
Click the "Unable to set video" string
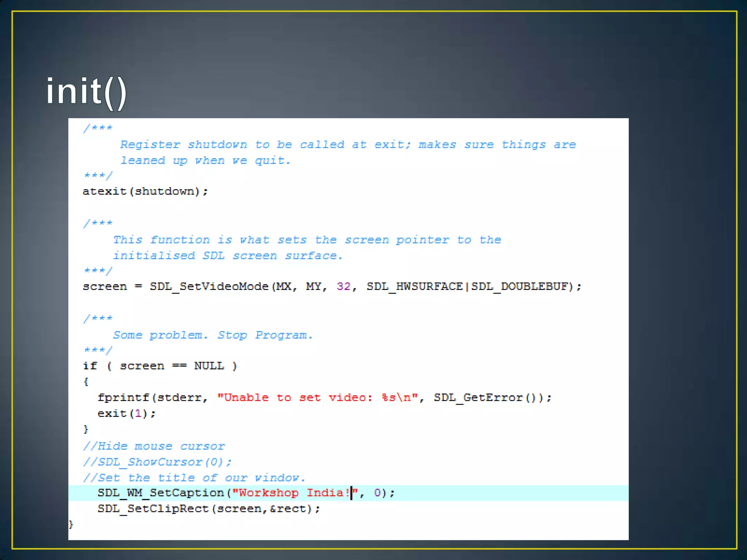coord(317,397)
